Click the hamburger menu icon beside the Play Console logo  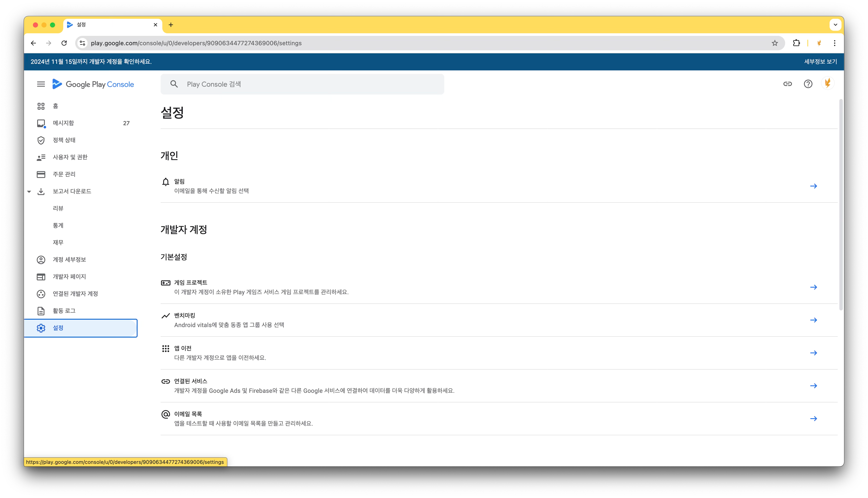coord(41,84)
